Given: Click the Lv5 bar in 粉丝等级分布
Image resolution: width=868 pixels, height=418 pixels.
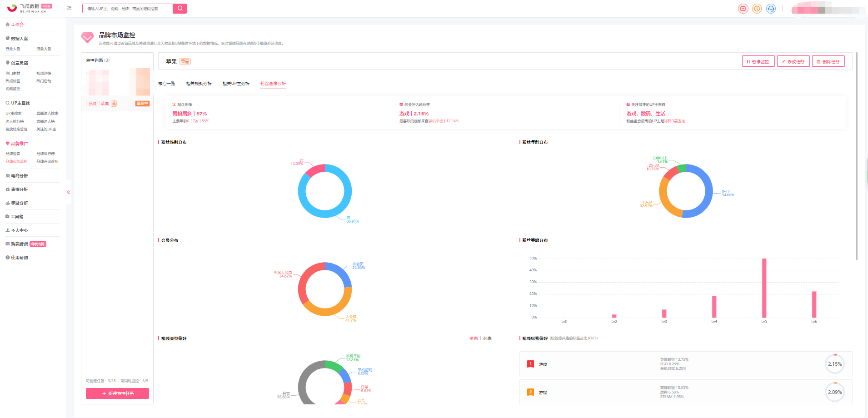Looking at the screenshot, I should (764, 288).
